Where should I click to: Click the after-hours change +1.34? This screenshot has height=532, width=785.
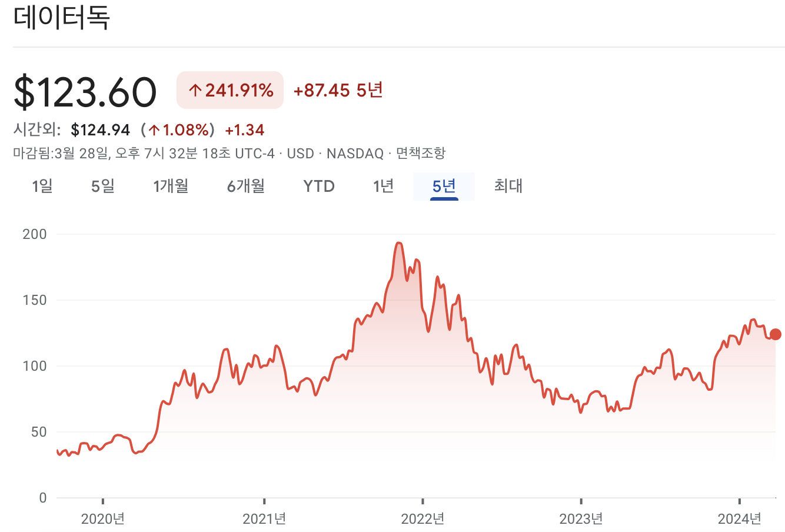pyautogui.click(x=245, y=129)
